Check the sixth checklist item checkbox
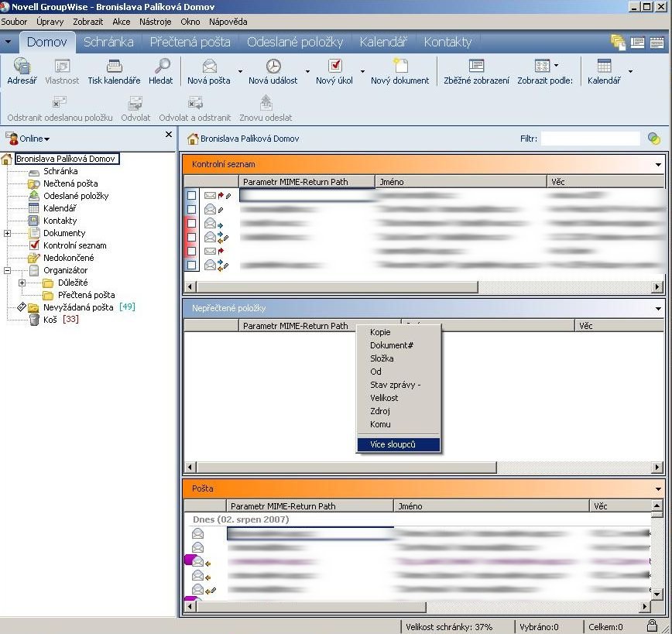 pos(191,265)
